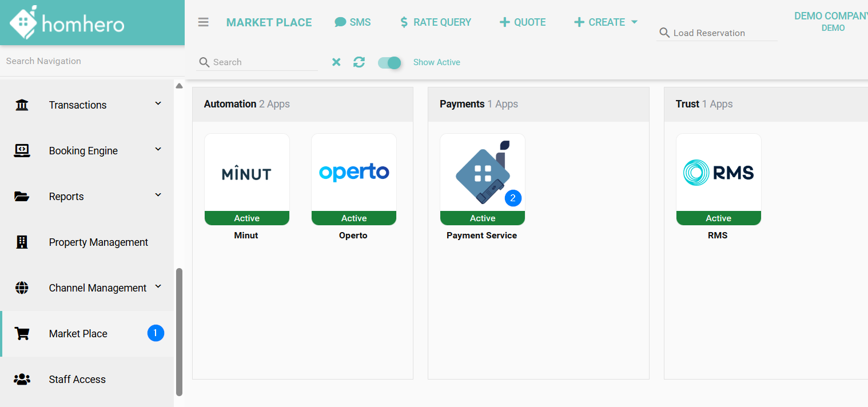868x407 pixels.
Task: Expand the Booking Engine chevron
Action: pyautogui.click(x=158, y=150)
